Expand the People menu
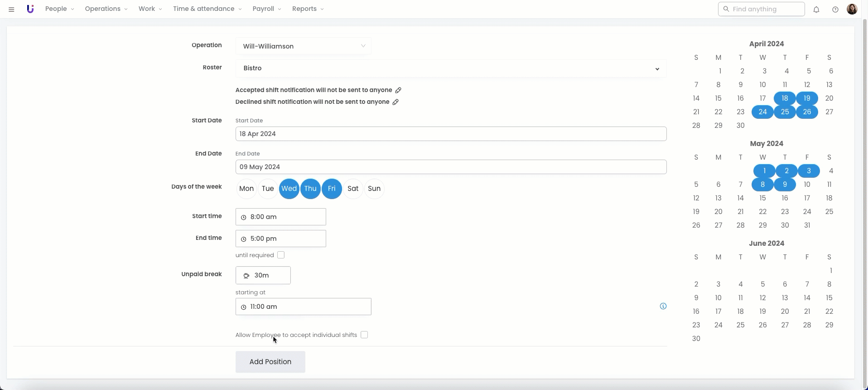 tap(59, 9)
